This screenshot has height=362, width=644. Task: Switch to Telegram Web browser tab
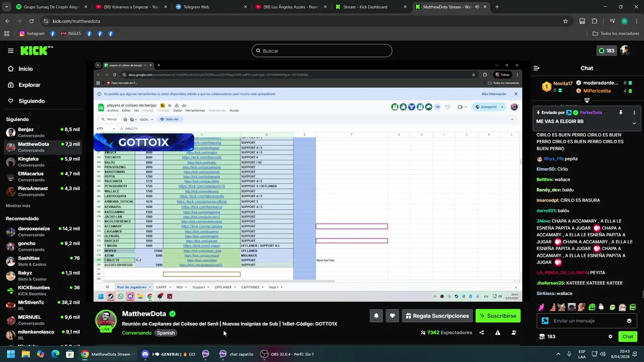tap(211, 7)
